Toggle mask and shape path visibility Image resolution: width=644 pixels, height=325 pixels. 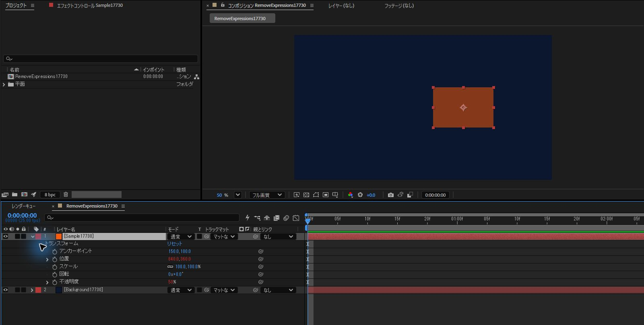(x=316, y=195)
